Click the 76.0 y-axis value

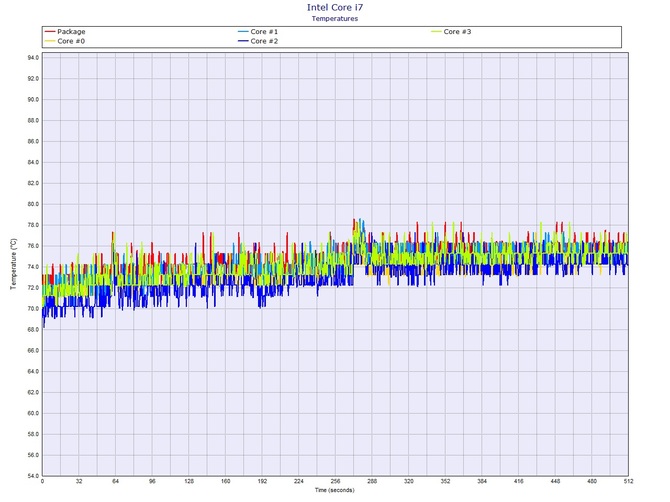33,246
